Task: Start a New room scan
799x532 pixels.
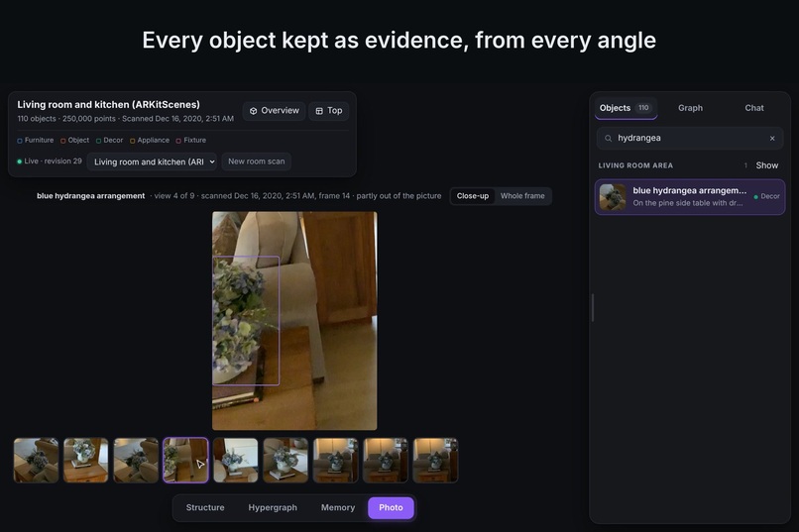Action: click(257, 161)
